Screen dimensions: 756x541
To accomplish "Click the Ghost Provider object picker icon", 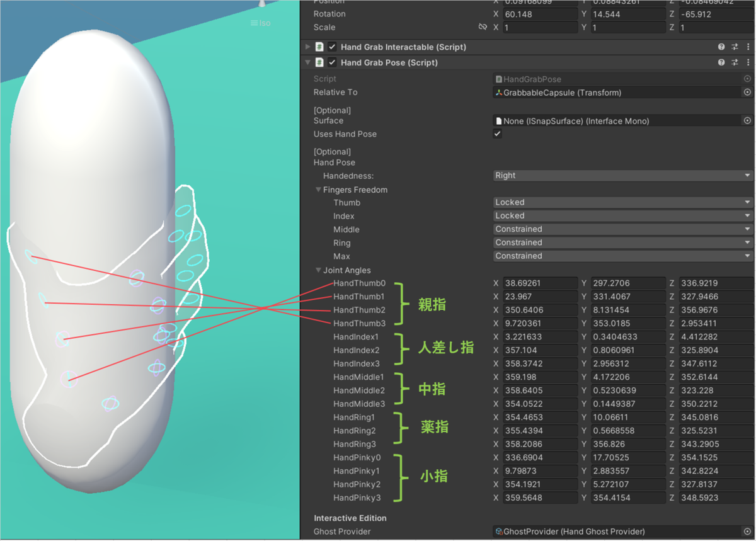I will click(747, 531).
